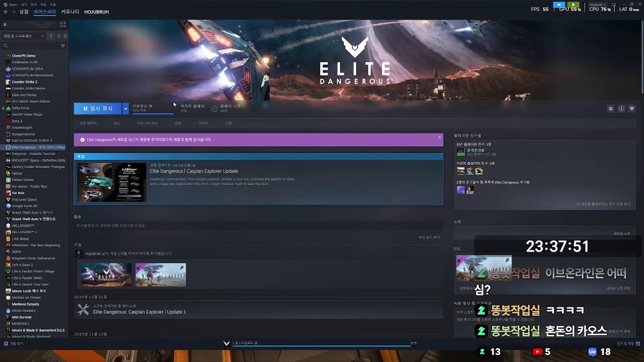
Task: Open Elite Dangerous thumbnail in activity feed
Action: [106, 275]
